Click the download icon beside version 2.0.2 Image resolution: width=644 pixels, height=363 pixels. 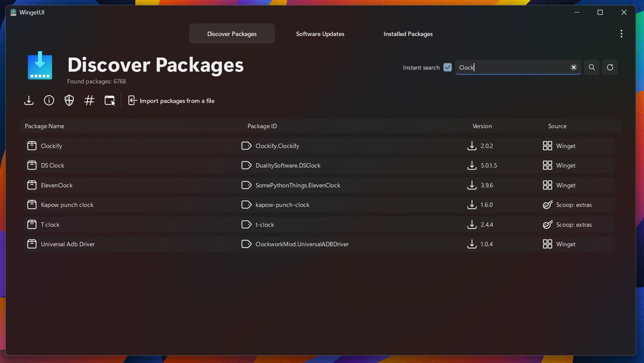click(472, 146)
